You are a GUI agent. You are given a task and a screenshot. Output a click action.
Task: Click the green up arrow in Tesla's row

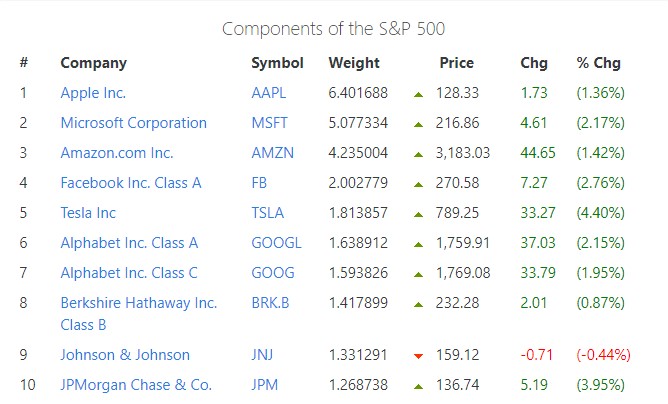click(418, 214)
